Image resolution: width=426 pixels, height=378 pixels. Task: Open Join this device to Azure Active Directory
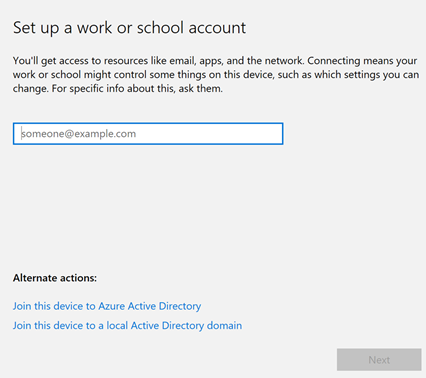point(107,306)
